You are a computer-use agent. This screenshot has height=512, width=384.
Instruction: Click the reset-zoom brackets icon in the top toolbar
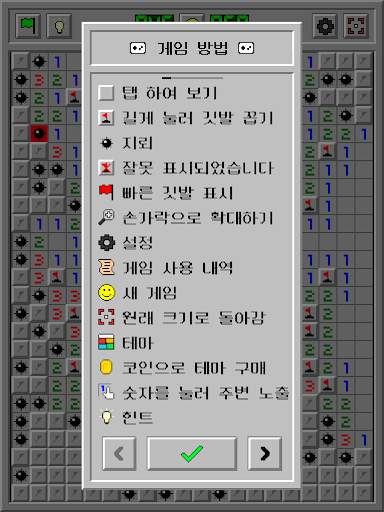356,26
